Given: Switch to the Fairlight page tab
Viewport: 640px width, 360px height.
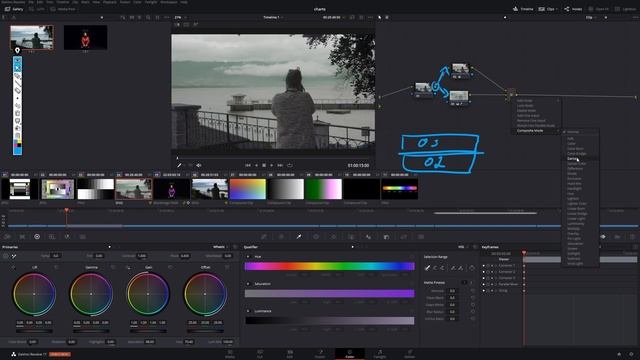Looking at the screenshot, I should (x=380, y=354).
